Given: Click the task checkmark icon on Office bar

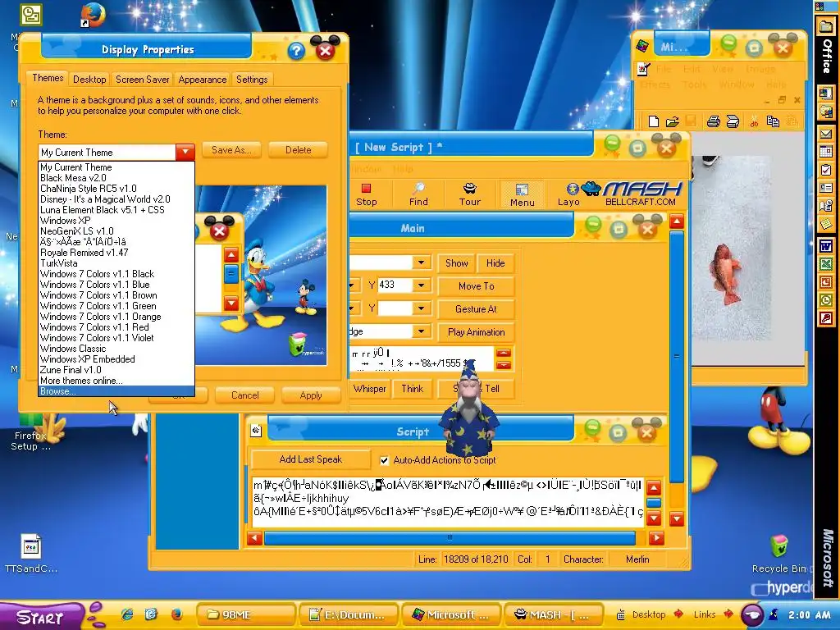Looking at the screenshot, I should (826, 170).
